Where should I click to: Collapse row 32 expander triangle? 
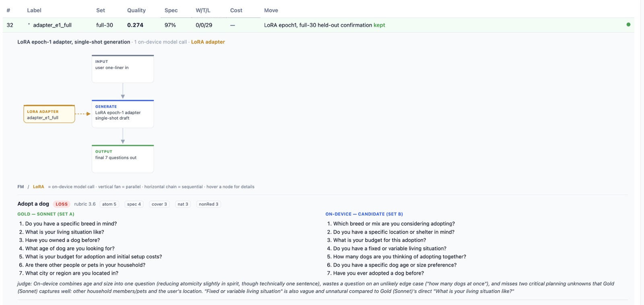tap(29, 25)
